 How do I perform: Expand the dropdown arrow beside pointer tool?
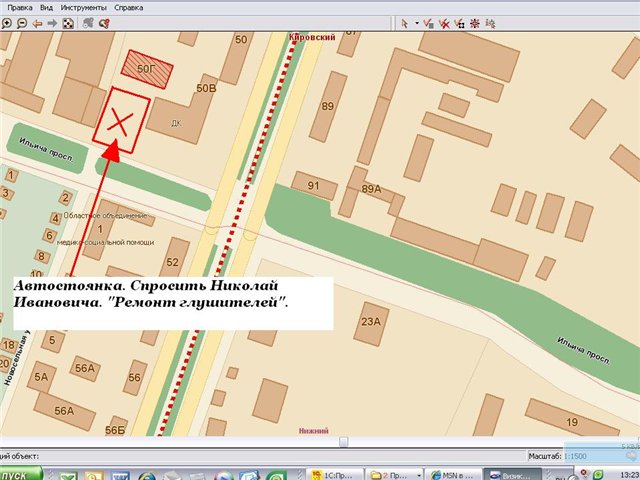pos(416,22)
